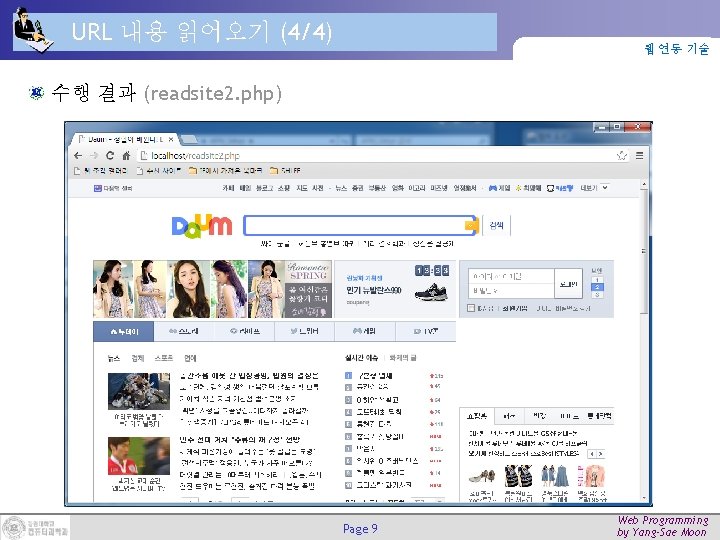Open a new tab beside Daum tab

[x=189, y=139]
